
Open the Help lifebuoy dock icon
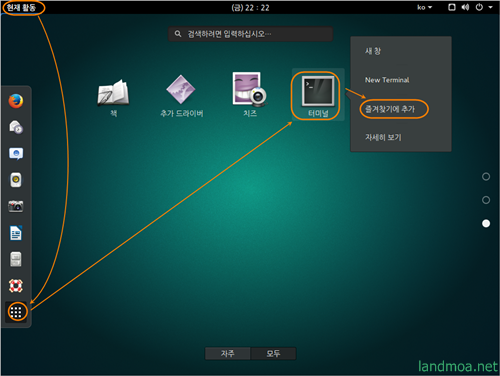16,286
